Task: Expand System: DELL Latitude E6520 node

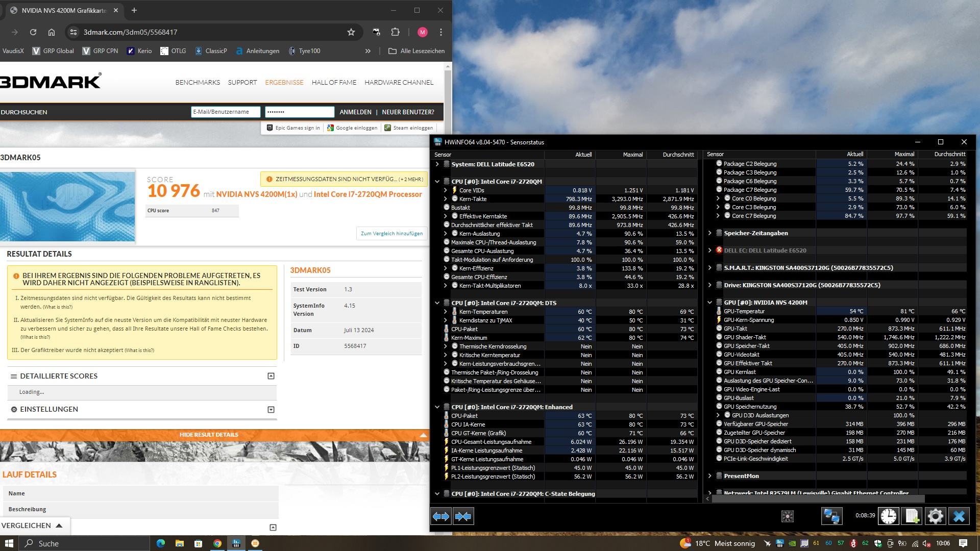Action: coord(437,164)
